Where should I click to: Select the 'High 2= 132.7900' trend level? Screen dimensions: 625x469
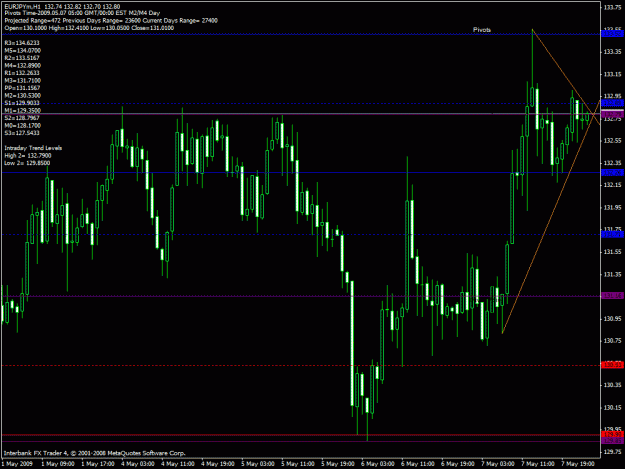[x=28, y=156]
